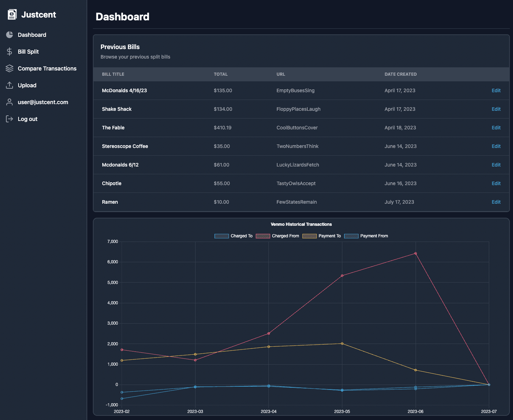This screenshot has height=420, width=513.
Task: Toggle Charged To legend swatch
Action: point(221,236)
